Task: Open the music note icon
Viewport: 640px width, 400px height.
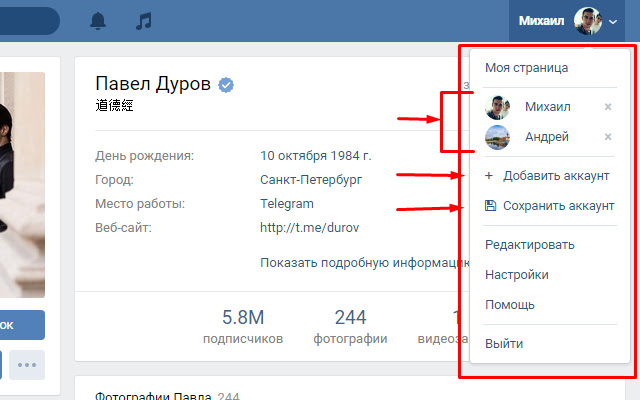Action: [144, 21]
